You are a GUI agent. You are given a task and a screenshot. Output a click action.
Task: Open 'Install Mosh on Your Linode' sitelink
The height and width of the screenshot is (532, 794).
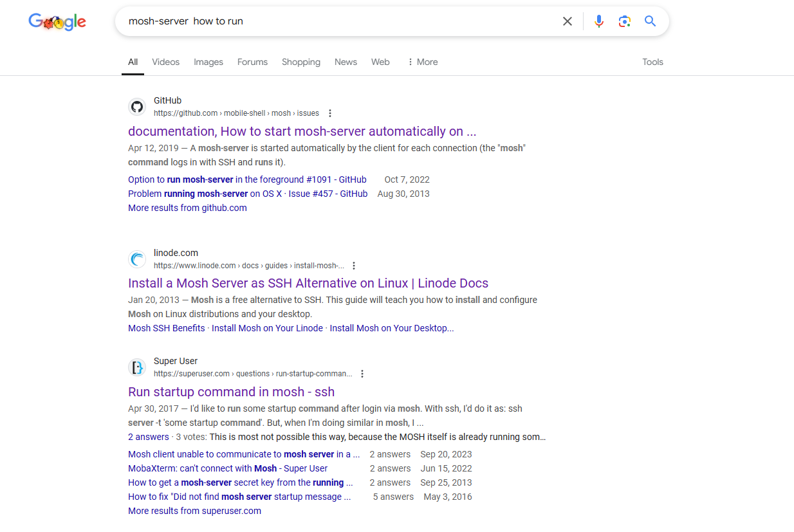pos(267,328)
